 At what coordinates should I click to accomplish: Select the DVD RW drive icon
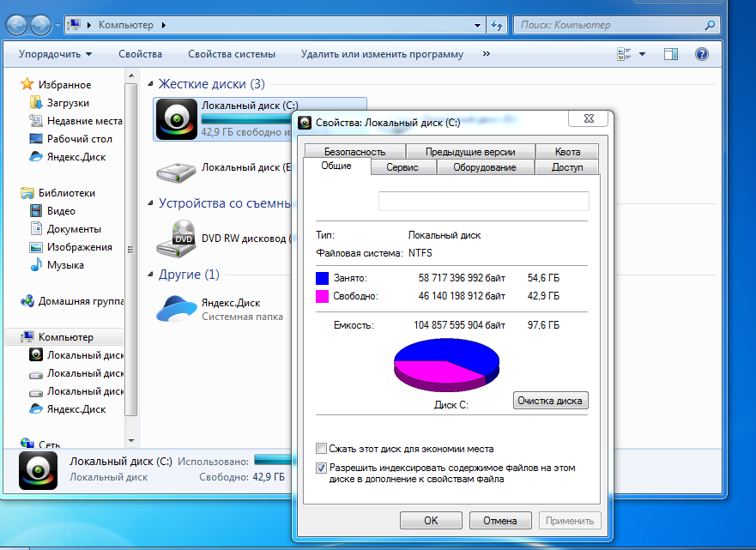pos(175,239)
